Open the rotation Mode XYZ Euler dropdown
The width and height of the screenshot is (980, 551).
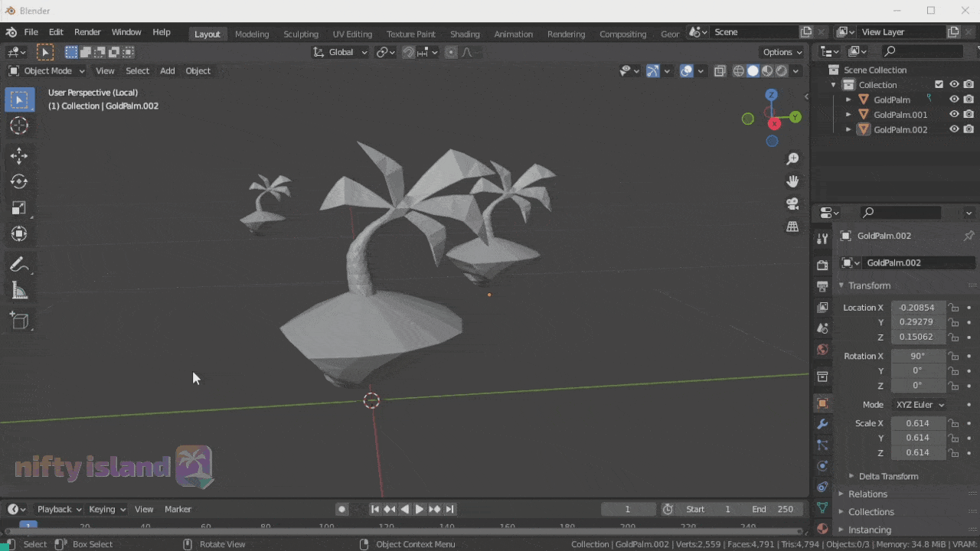click(920, 405)
